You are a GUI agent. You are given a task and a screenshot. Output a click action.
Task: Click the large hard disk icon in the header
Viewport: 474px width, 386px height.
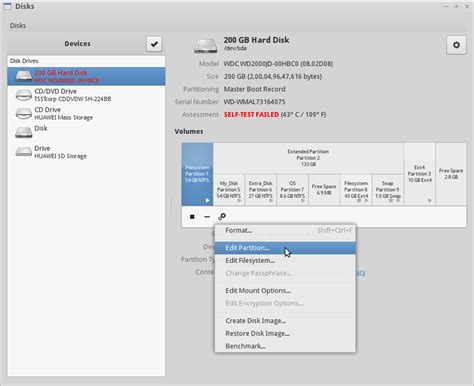click(206, 46)
